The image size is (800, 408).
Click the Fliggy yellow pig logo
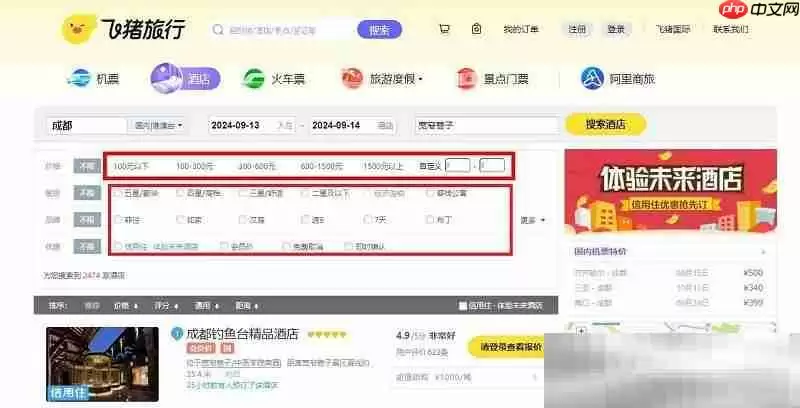click(x=80, y=29)
